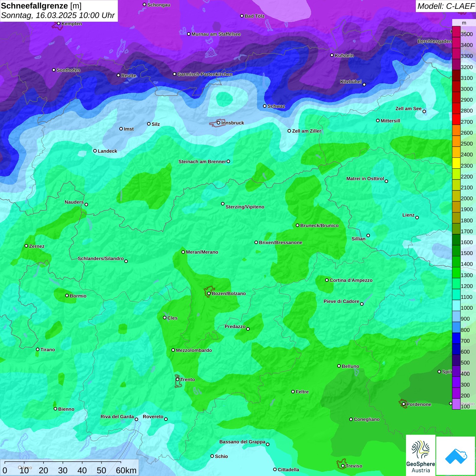Click the Kitzbühel location dot
This screenshot has width=476, height=476.
point(364,85)
